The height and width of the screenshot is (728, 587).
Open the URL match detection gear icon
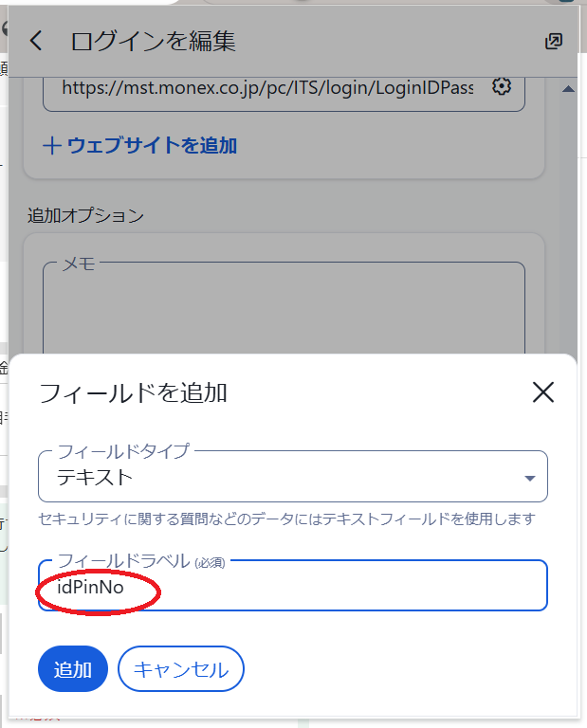[502, 86]
